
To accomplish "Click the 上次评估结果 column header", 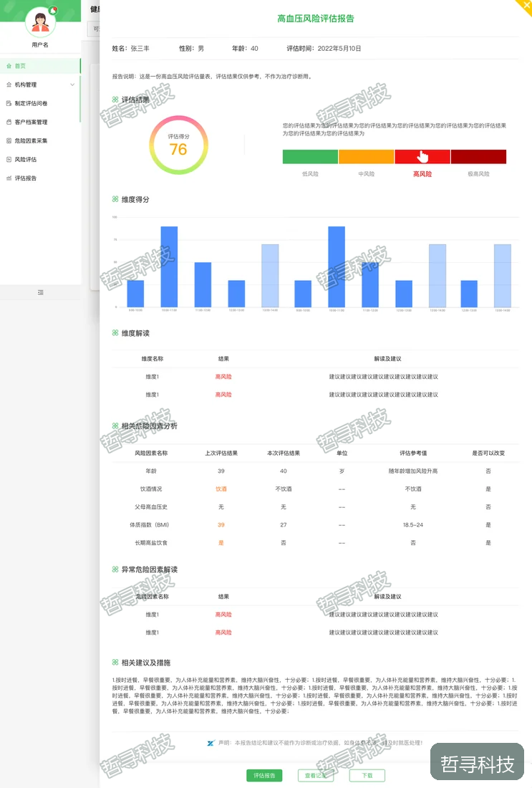I will click(x=221, y=453).
